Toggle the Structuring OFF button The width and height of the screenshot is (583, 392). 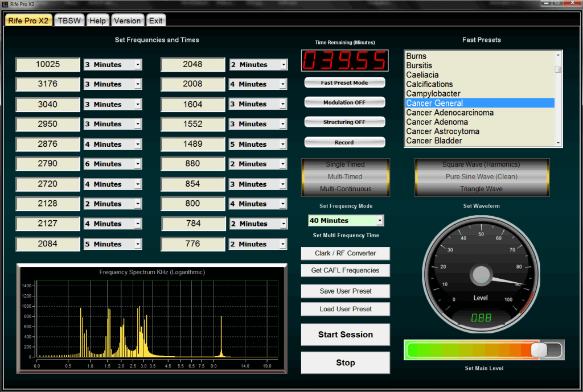pyautogui.click(x=344, y=122)
